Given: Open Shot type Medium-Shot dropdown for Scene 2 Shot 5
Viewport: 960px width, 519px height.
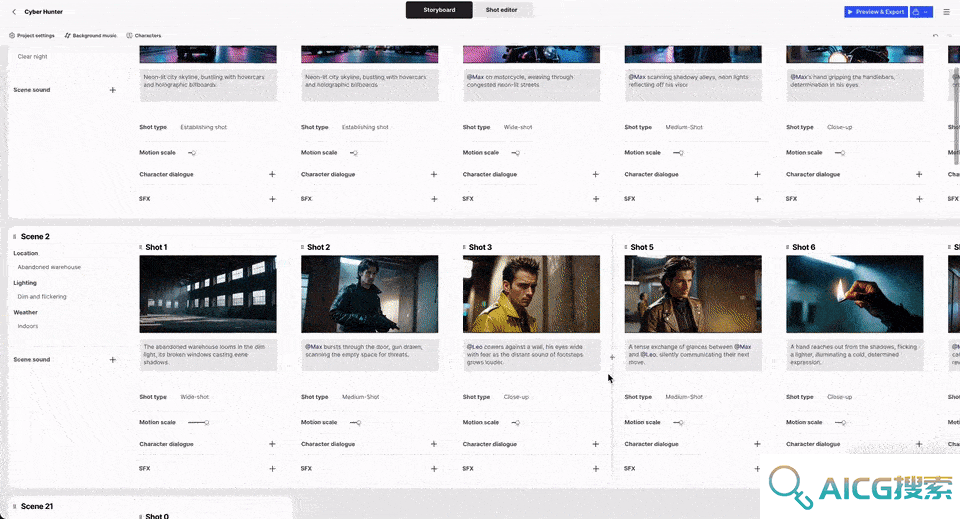Looking at the screenshot, I should pyautogui.click(x=684, y=397).
